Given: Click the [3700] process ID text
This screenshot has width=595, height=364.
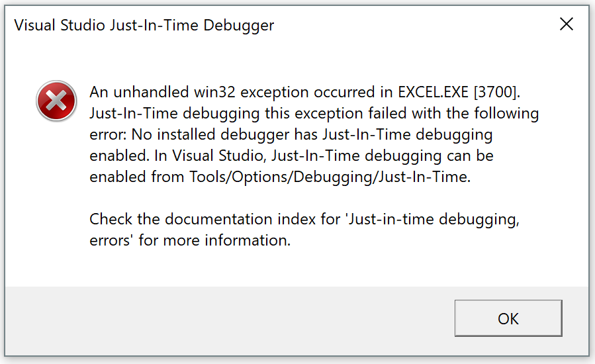Looking at the screenshot, I should (x=496, y=92).
